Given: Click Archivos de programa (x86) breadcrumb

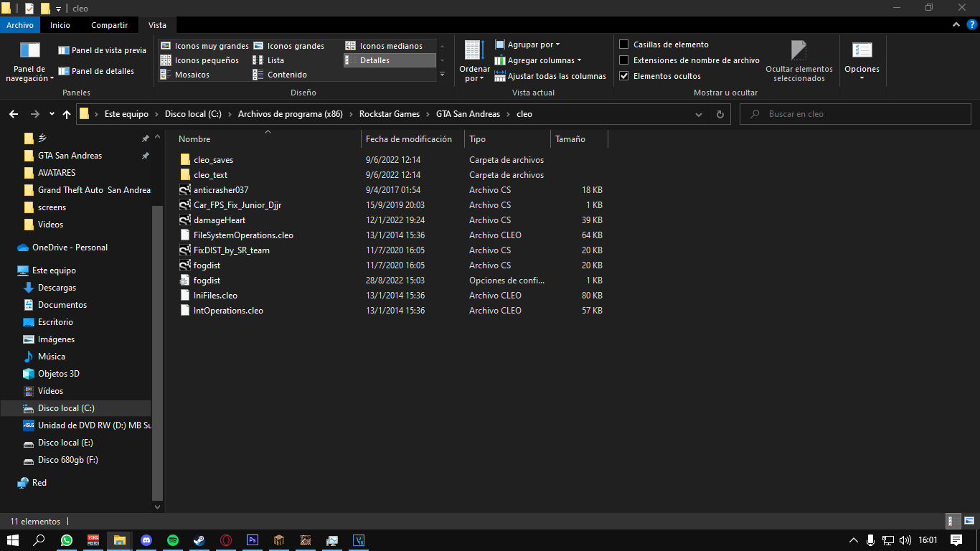Looking at the screenshot, I should click(291, 114).
